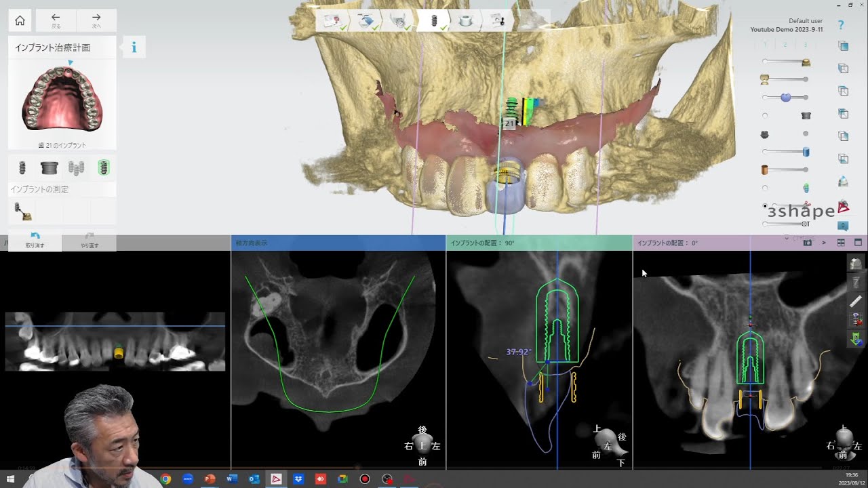This screenshot has height=488, width=868.
Task: Open the blue chat comment icon
Action: [x=843, y=226]
